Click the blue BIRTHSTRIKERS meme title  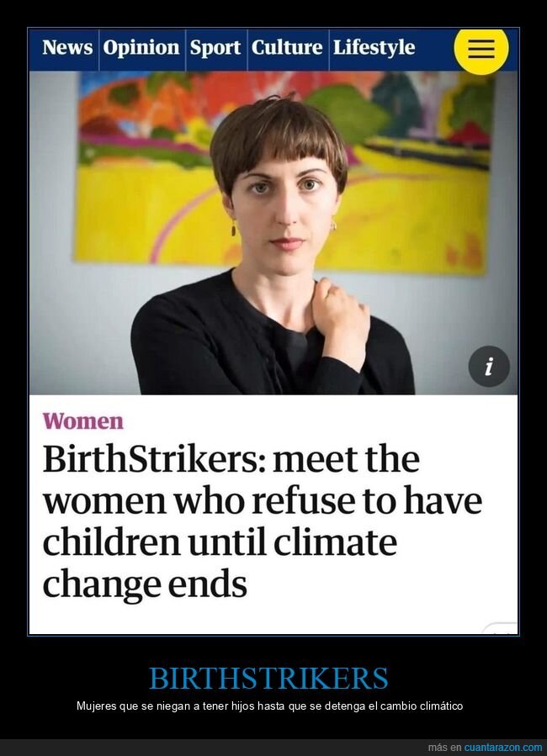(268, 678)
